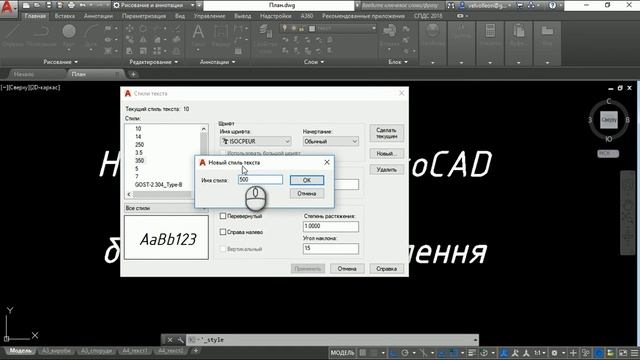Switch to the Параметризация ribbon tab
Screen dimensions: 640x360
click(x=144, y=16)
